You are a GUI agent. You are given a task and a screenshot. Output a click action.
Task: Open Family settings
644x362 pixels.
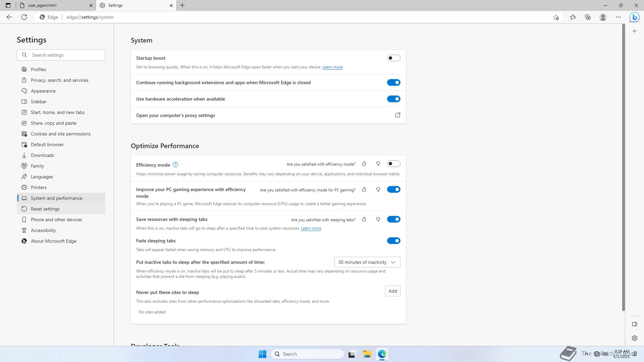pyautogui.click(x=61, y=166)
